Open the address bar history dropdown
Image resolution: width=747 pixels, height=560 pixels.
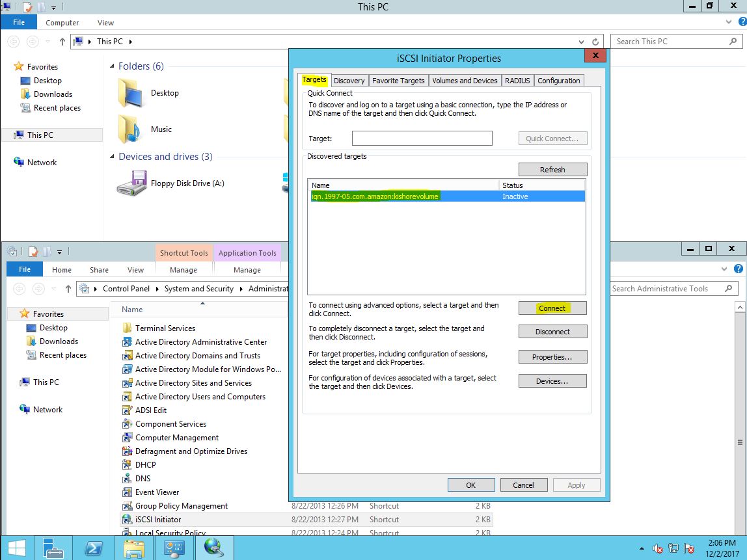click(582, 42)
